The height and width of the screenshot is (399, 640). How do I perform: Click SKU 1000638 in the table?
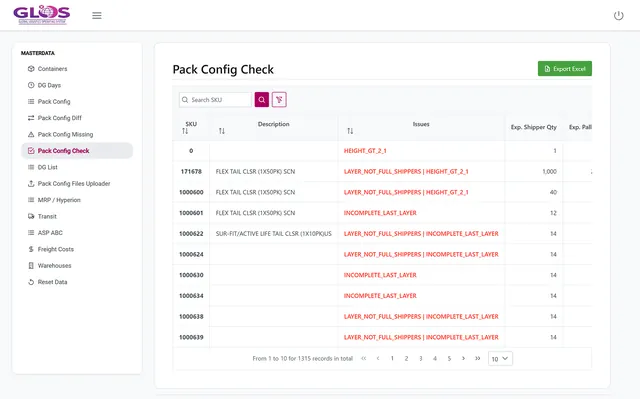coord(191,317)
